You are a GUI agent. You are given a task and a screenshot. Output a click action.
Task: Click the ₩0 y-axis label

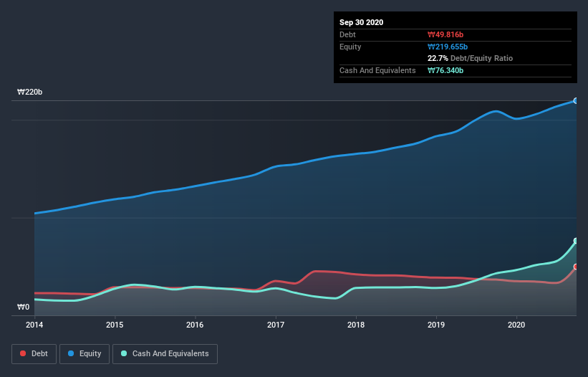[23, 307]
